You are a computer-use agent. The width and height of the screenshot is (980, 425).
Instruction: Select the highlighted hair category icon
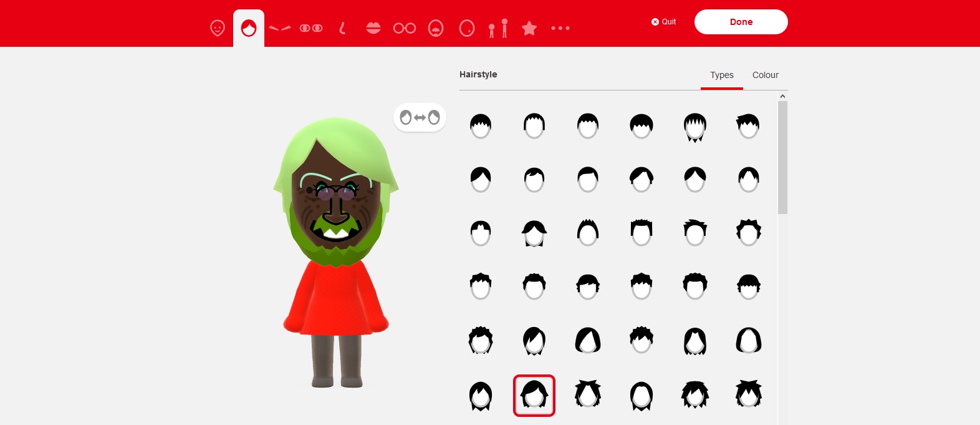pos(249,28)
